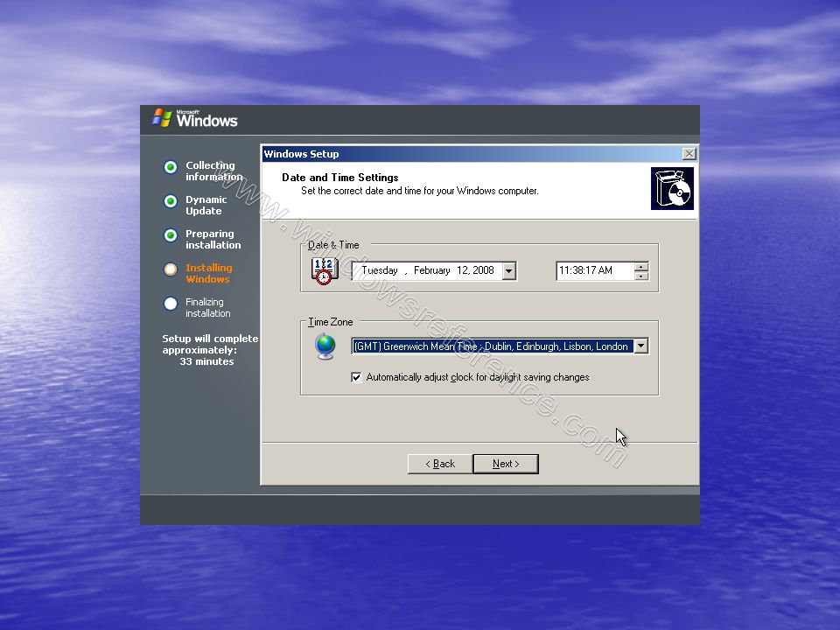The width and height of the screenshot is (840, 630).
Task: Click the Collecting information step indicator
Action: 171,167
